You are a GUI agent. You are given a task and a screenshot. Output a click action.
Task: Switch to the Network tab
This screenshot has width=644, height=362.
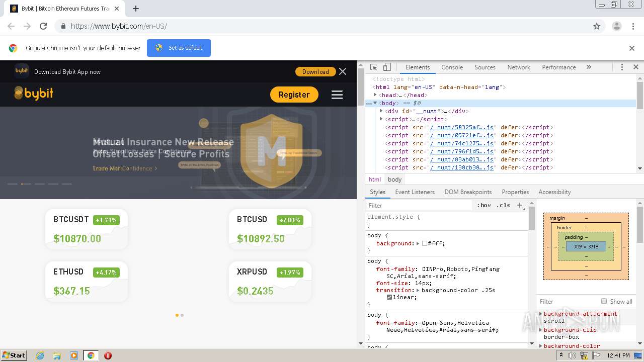coord(519,67)
